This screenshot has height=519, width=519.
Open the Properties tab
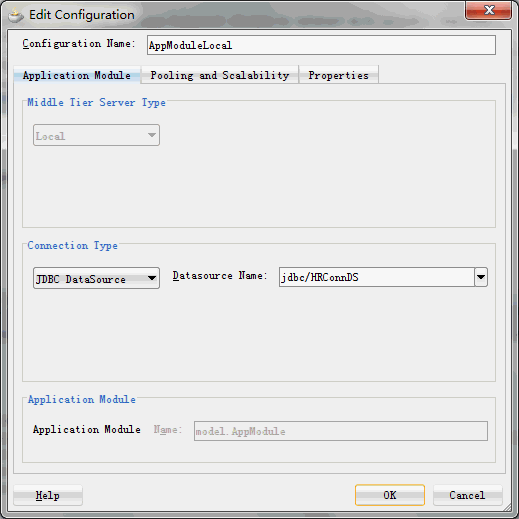338,75
